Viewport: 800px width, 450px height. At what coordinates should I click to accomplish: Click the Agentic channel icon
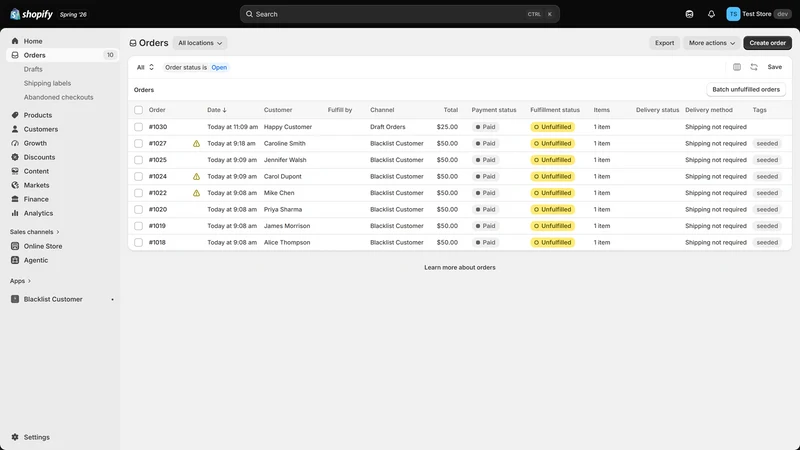pyautogui.click(x=15, y=260)
